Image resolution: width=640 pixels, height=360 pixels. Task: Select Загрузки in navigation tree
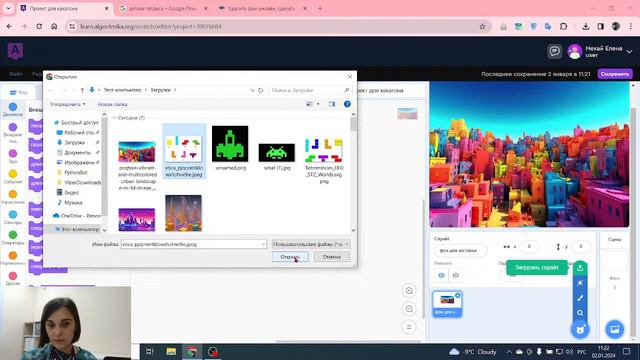tap(75, 142)
